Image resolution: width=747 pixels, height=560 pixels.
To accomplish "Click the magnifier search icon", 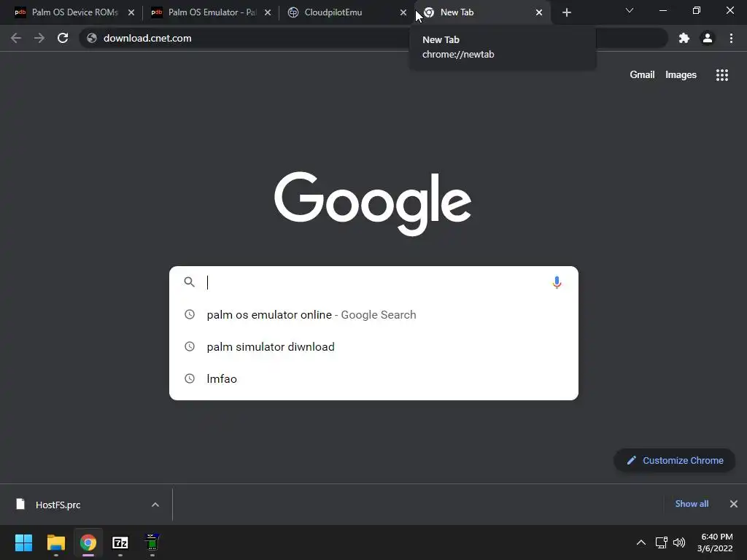I will click(189, 282).
